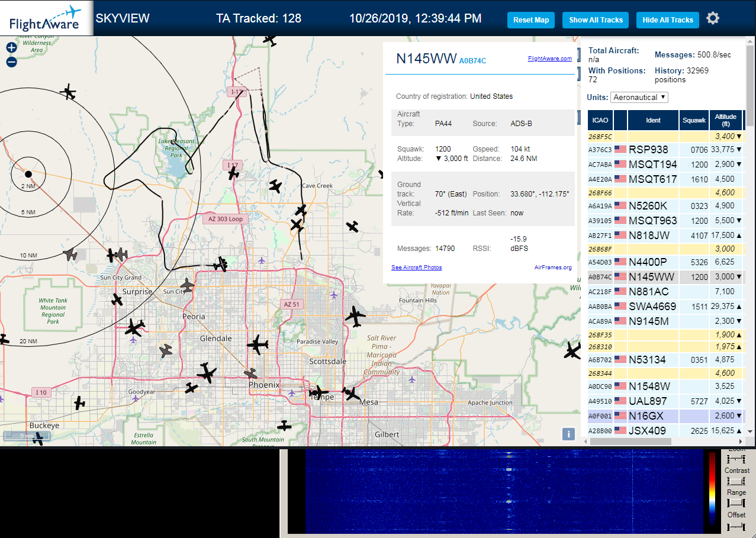Select the N16GX row
The image size is (756, 538).
point(665,415)
